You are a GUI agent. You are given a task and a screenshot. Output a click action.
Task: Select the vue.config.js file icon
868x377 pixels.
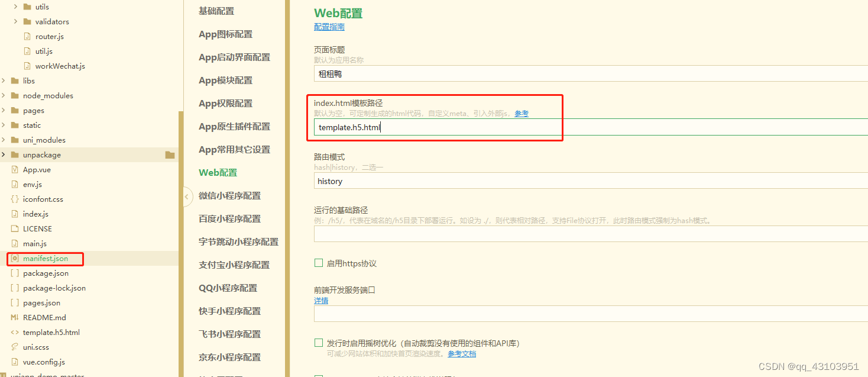[14, 362]
